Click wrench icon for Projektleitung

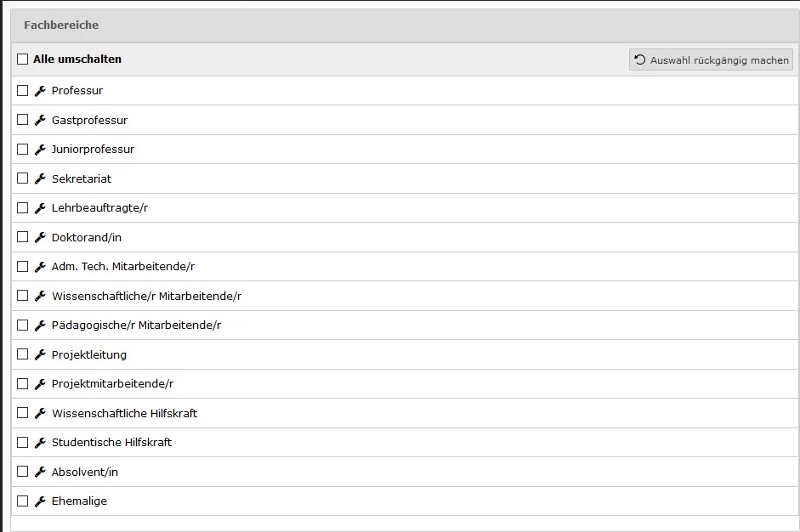tap(39, 354)
